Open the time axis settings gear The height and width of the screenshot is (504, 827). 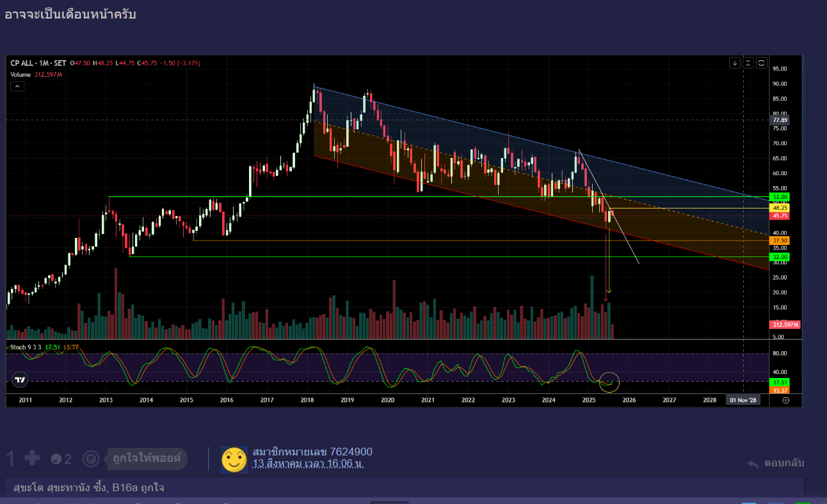click(x=786, y=400)
